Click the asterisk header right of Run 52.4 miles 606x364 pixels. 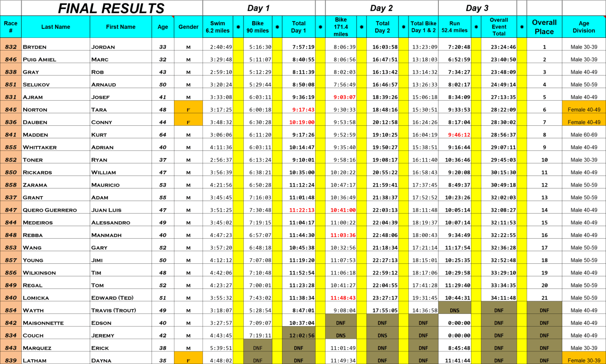pyautogui.click(x=476, y=27)
